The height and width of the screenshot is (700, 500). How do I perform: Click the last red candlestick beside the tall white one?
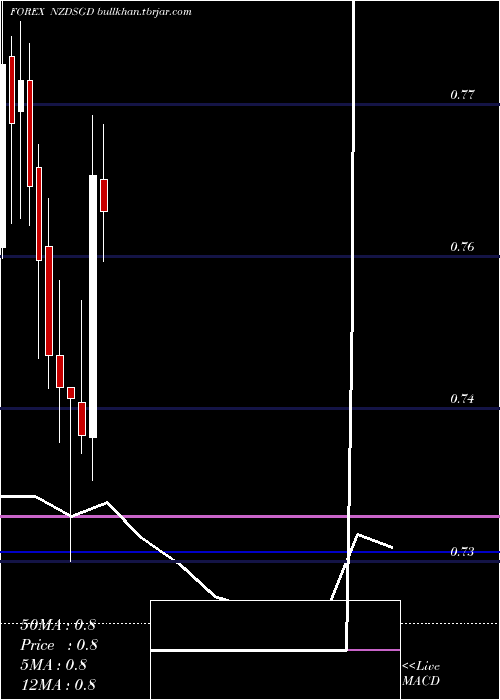tap(104, 195)
